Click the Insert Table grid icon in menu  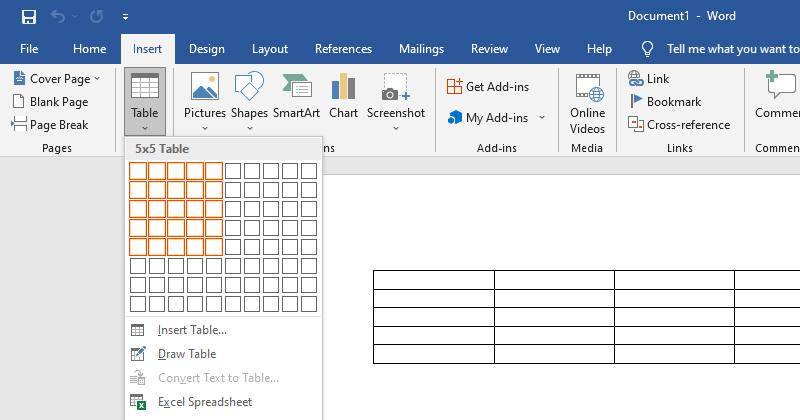[x=138, y=330]
